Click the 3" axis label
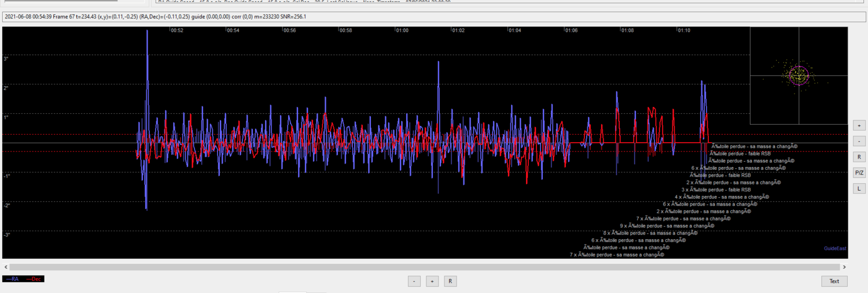 tap(6, 59)
